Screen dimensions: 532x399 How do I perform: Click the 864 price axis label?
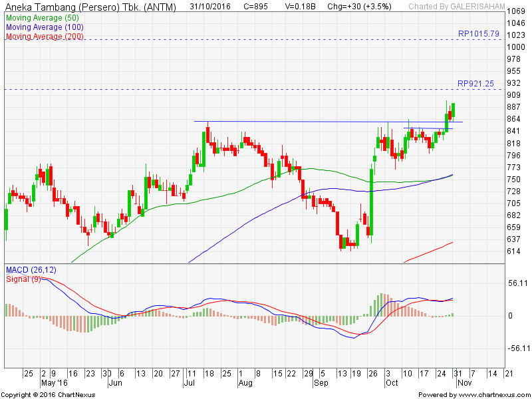tap(513, 119)
